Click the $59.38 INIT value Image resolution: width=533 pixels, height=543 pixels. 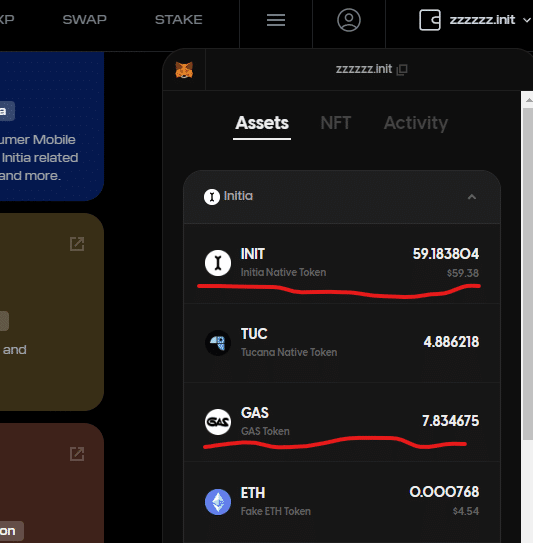[x=463, y=273]
